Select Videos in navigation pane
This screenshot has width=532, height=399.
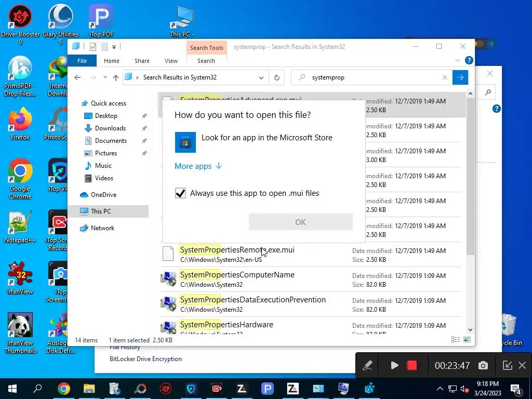pyautogui.click(x=104, y=178)
